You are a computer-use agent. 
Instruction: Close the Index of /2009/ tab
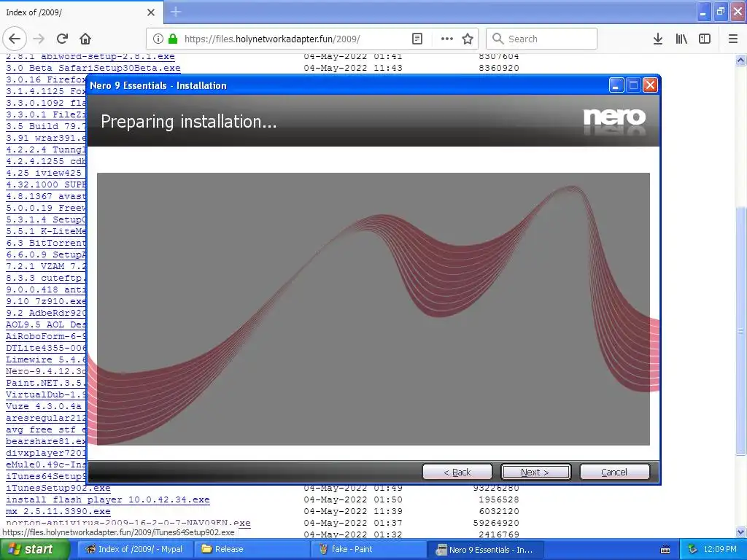151,12
